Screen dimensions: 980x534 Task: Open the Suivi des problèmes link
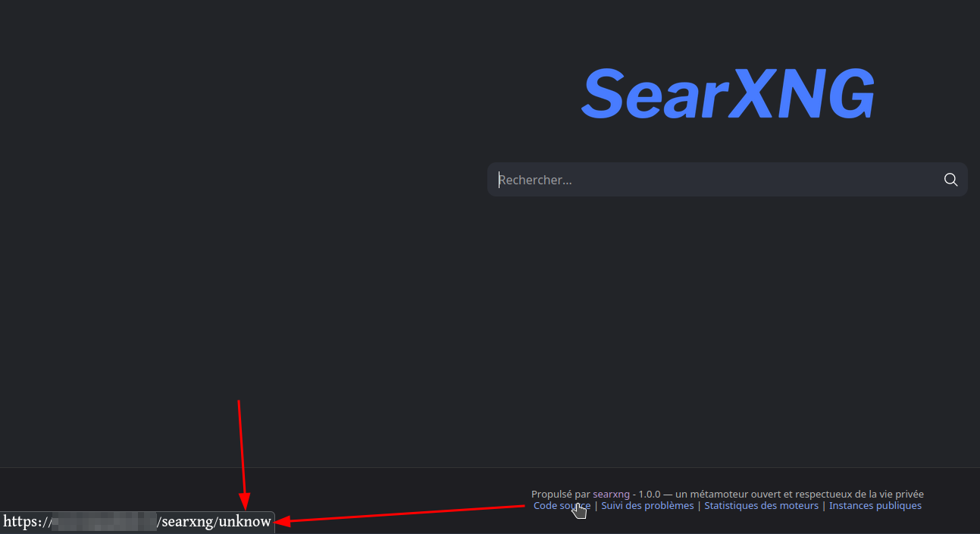point(647,506)
